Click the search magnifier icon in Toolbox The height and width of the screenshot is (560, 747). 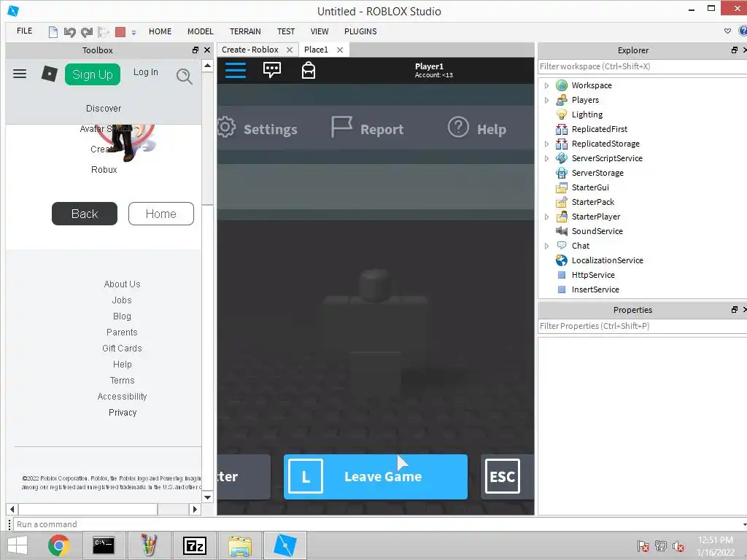[184, 76]
